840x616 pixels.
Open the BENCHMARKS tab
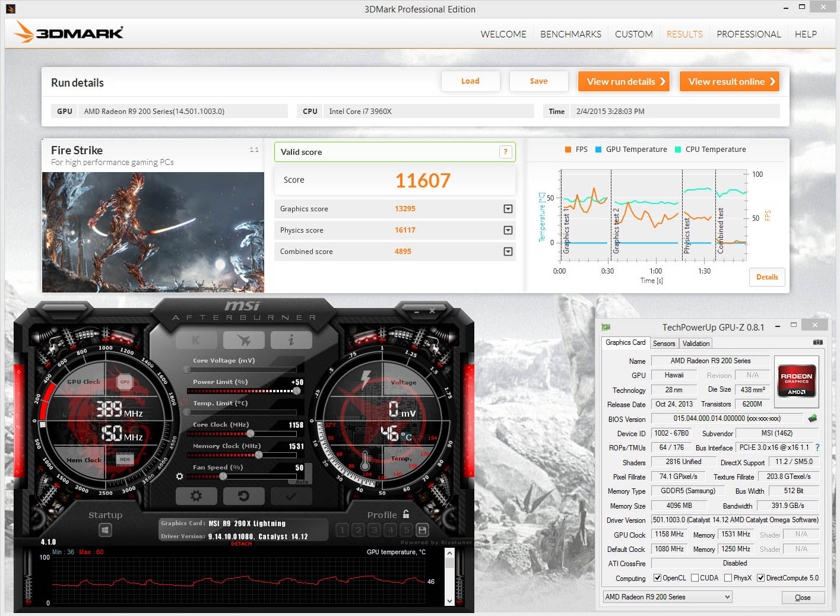coord(570,34)
